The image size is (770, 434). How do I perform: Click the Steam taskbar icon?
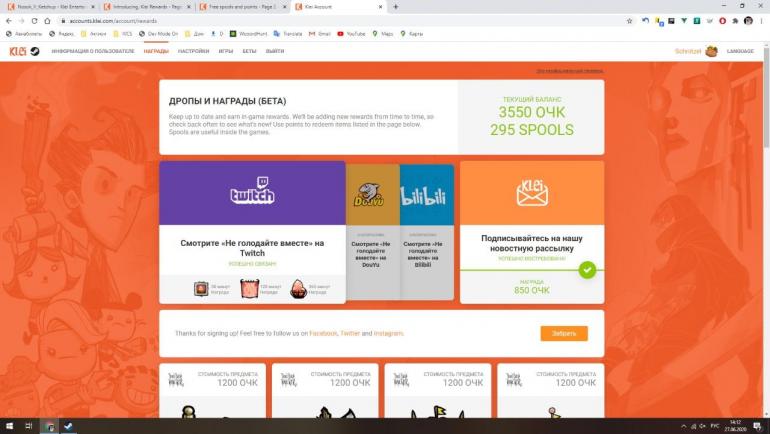68,426
